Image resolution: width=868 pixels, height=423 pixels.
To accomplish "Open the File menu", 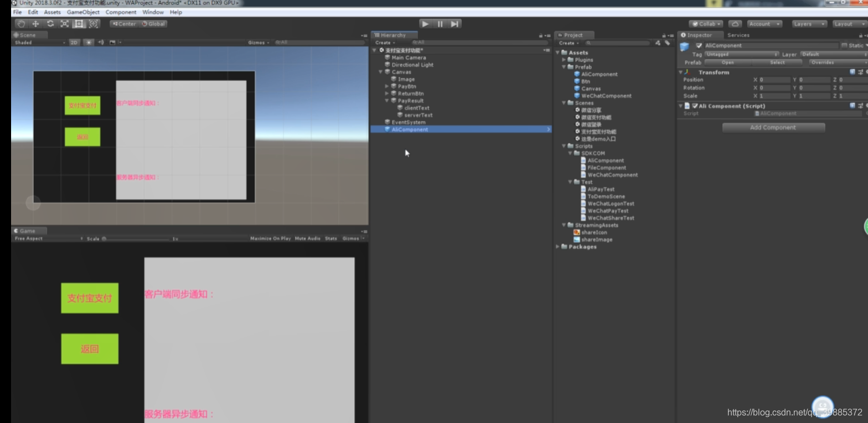I will click(17, 12).
